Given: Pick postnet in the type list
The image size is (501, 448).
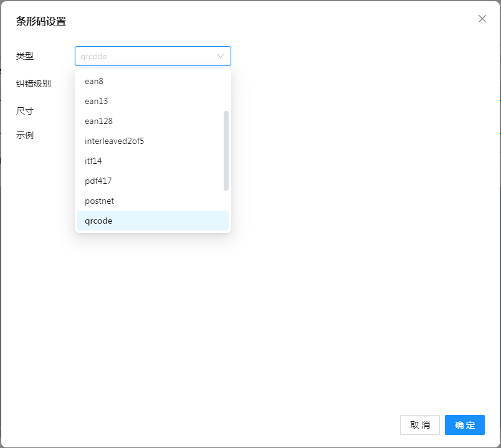Looking at the screenshot, I should tap(100, 201).
